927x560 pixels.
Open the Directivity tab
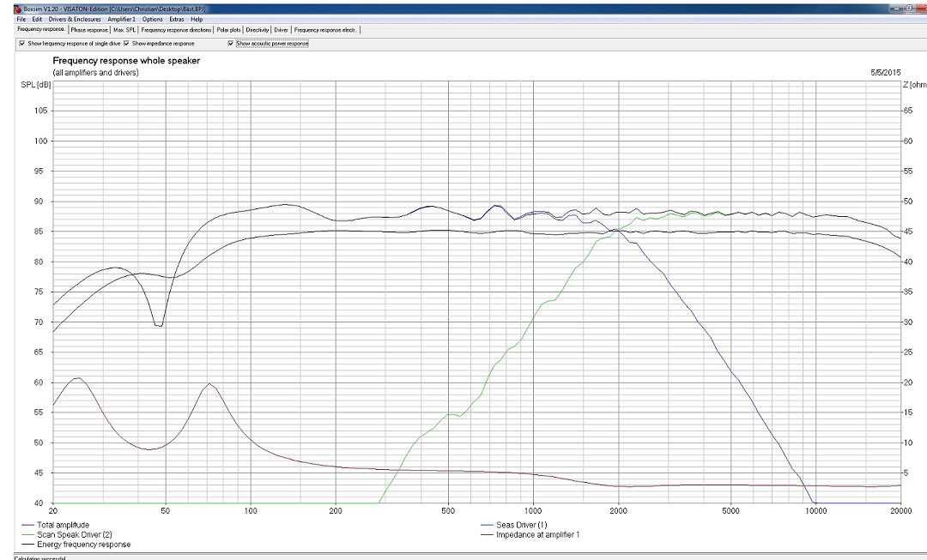257,30
